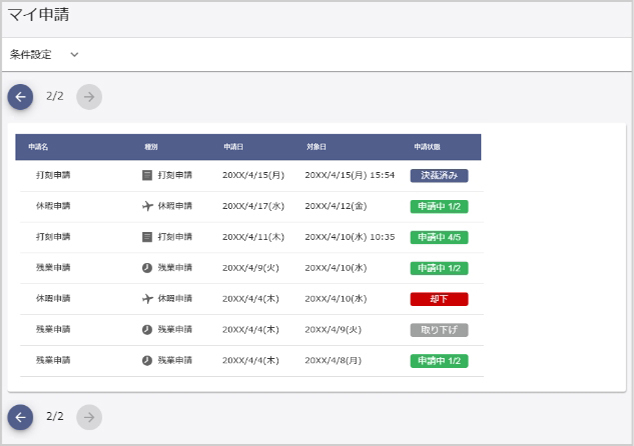Click airplane icon in the rejected leave row

148,299
